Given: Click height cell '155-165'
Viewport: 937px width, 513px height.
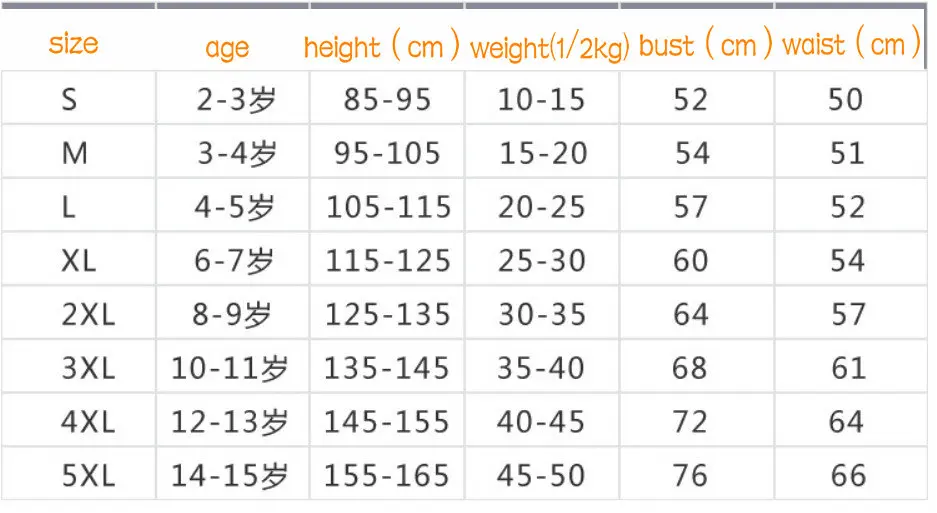Looking at the screenshot, I should pos(387,476).
